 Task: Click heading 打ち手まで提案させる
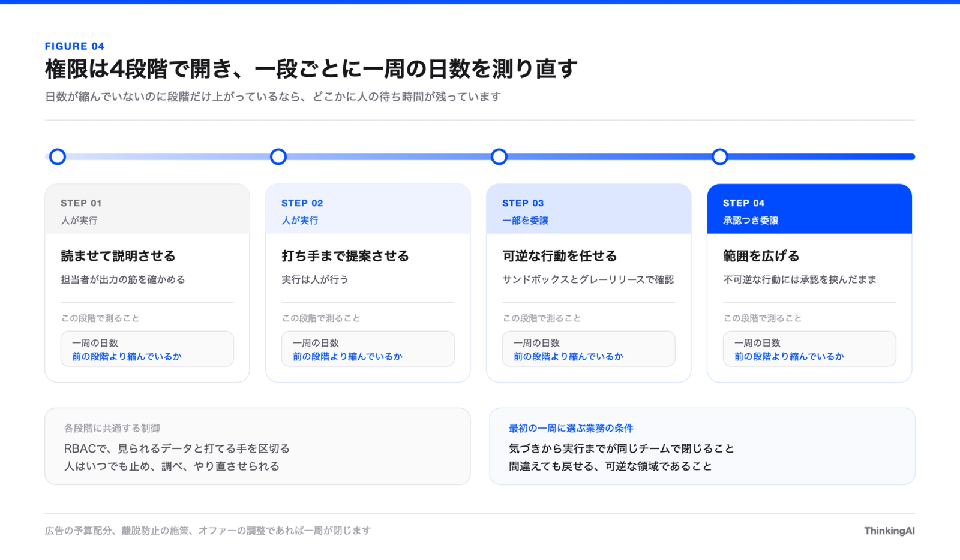pyautogui.click(x=345, y=256)
